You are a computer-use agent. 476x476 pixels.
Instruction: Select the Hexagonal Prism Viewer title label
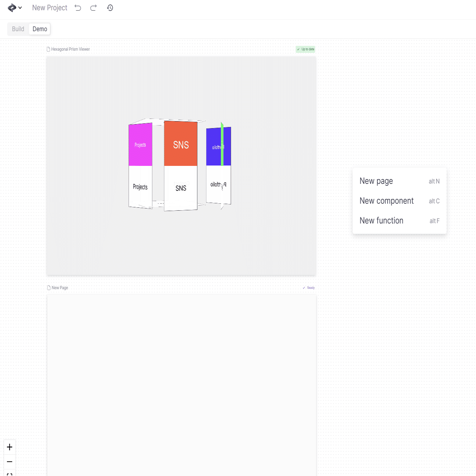coord(70,49)
